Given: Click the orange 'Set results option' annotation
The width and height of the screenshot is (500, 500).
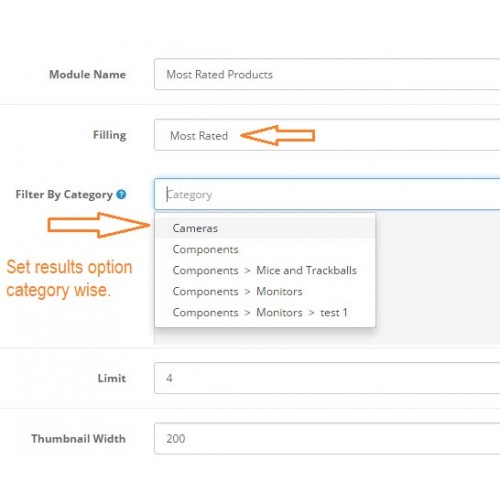Looking at the screenshot, I should pos(69,278).
